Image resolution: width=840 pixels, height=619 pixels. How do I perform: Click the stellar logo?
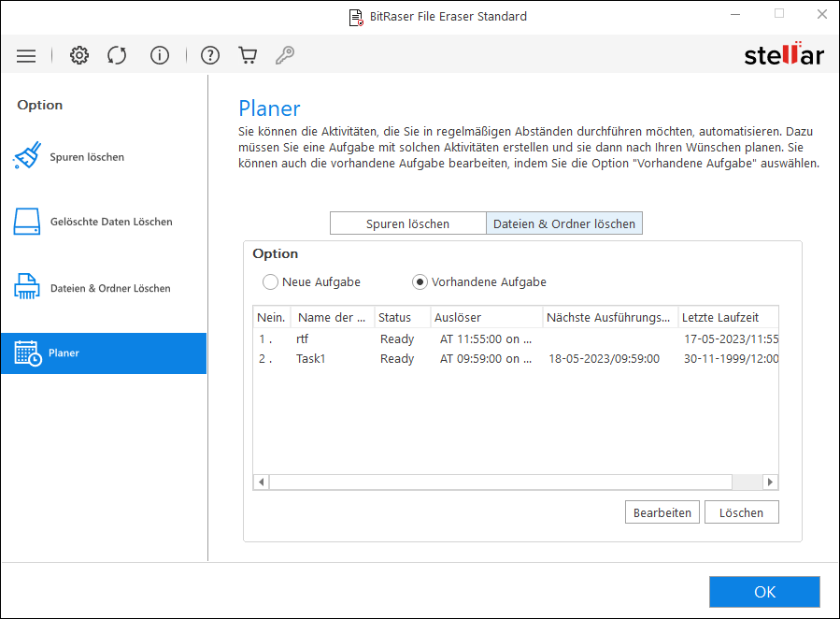coord(784,54)
